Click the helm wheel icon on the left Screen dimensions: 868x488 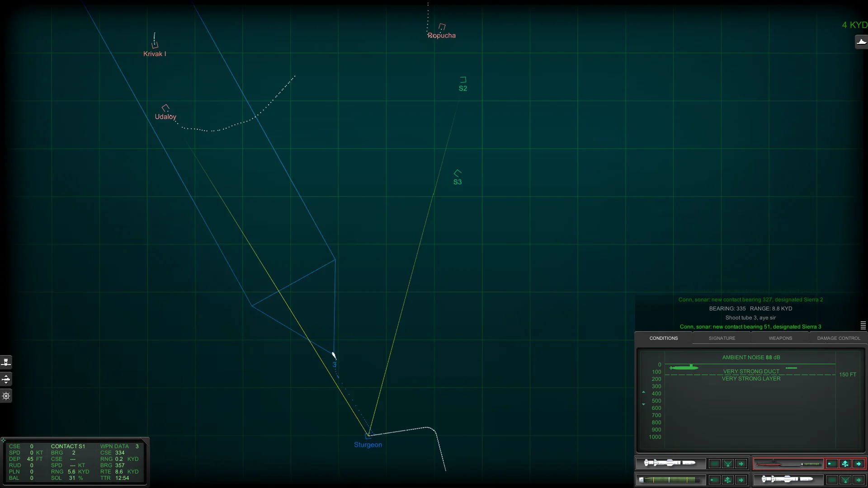(6, 396)
